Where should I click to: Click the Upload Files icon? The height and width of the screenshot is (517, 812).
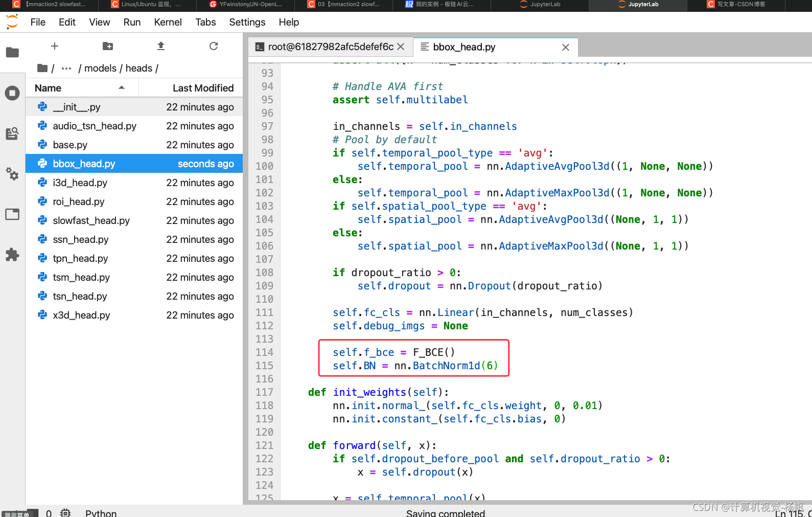click(161, 46)
